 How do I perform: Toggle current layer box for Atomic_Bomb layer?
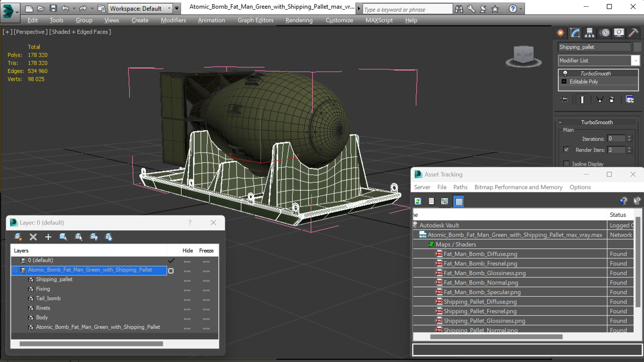click(x=171, y=271)
